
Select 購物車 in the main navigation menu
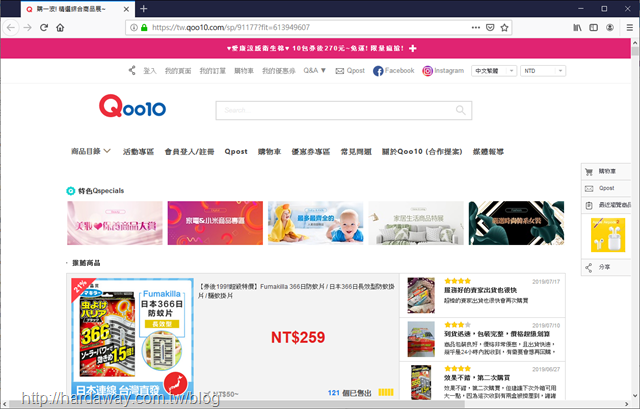tap(269, 151)
